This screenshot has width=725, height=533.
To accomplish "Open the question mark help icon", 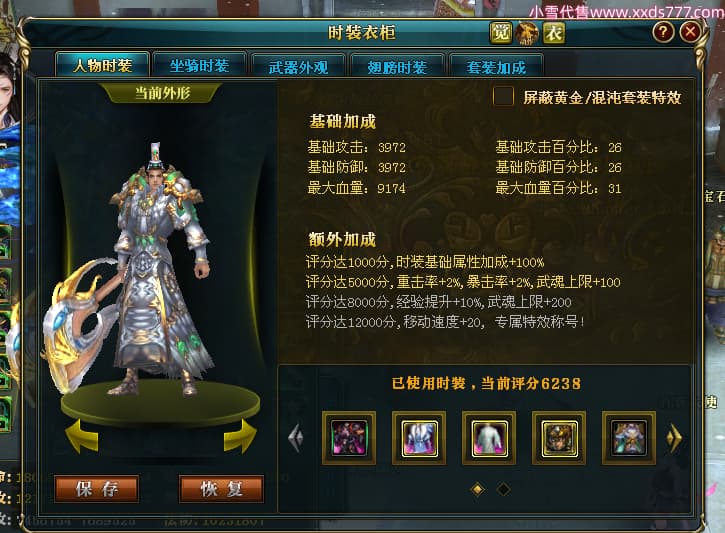I will pyautogui.click(x=663, y=32).
